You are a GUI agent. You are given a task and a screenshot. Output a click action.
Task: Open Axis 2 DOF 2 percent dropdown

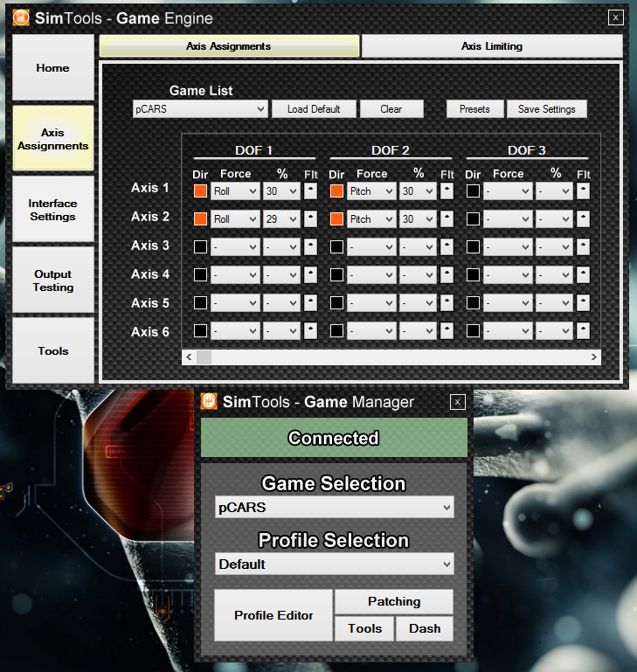pyautogui.click(x=418, y=219)
